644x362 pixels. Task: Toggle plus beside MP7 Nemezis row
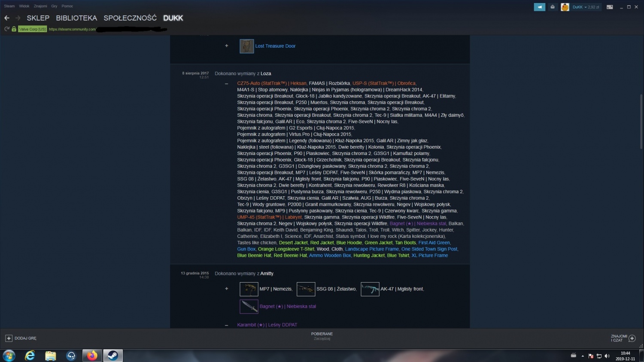[x=227, y=289]
